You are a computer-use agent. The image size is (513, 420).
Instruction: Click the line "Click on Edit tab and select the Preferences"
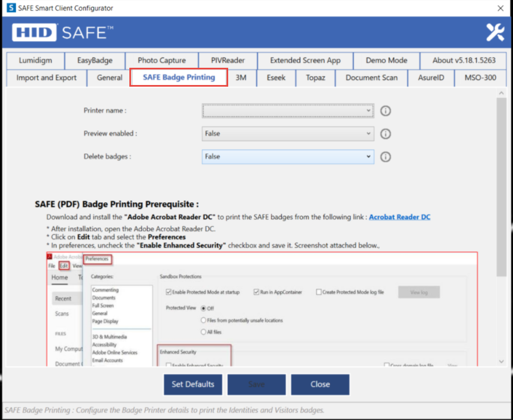click(116, 237)
